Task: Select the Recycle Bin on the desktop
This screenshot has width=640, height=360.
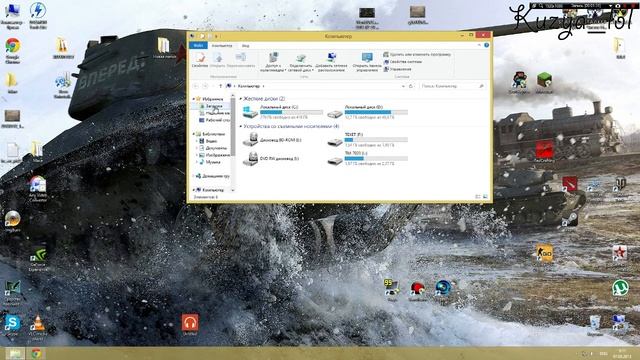Action: tap(595, 323)
